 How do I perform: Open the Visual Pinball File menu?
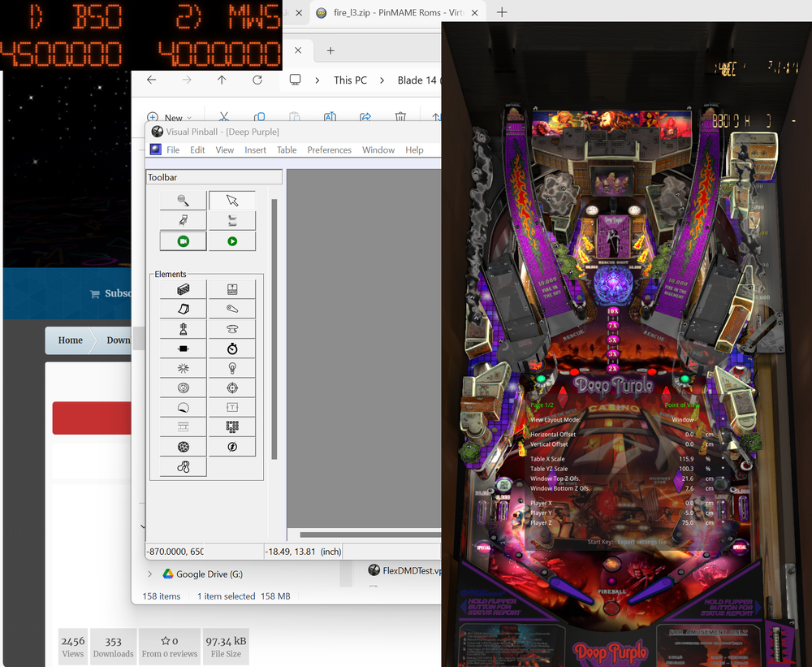click(x=173, y=149)
